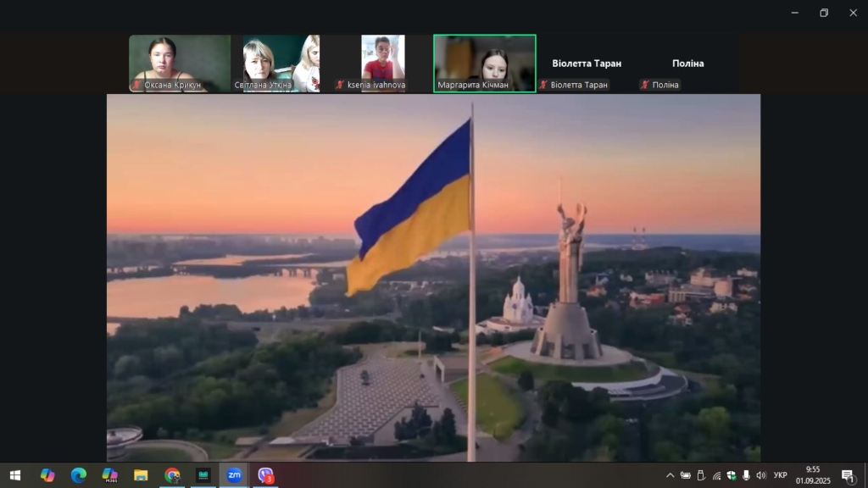Select Оксана Крикун video thumbnail
Viewport: 868px width, 488px height.
click(180, 64)
